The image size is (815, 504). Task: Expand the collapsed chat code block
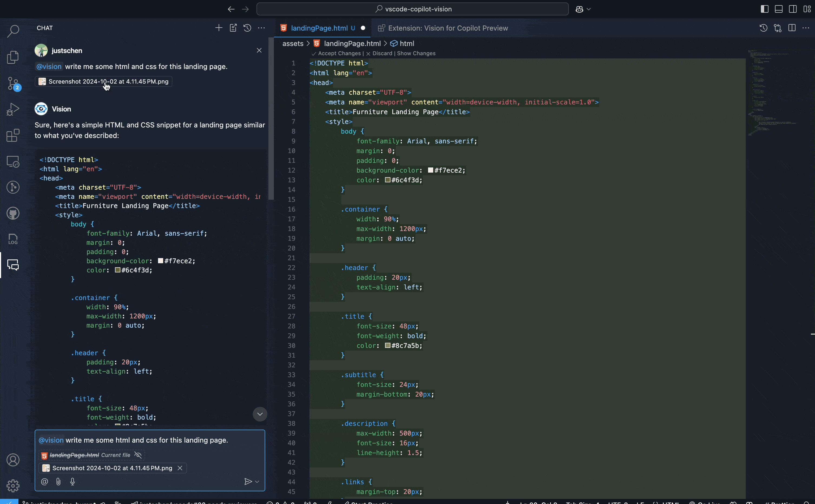pos(260,414)
